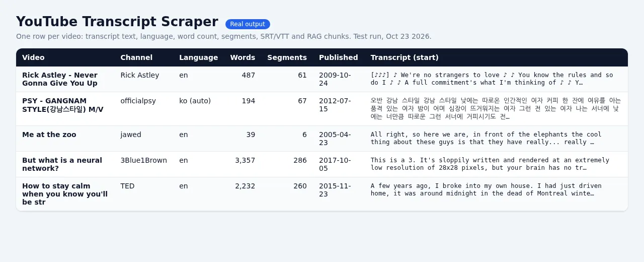Click the transcript starting All right, so here we are
The height and width of the screenshot is (262, 644).
486,138
